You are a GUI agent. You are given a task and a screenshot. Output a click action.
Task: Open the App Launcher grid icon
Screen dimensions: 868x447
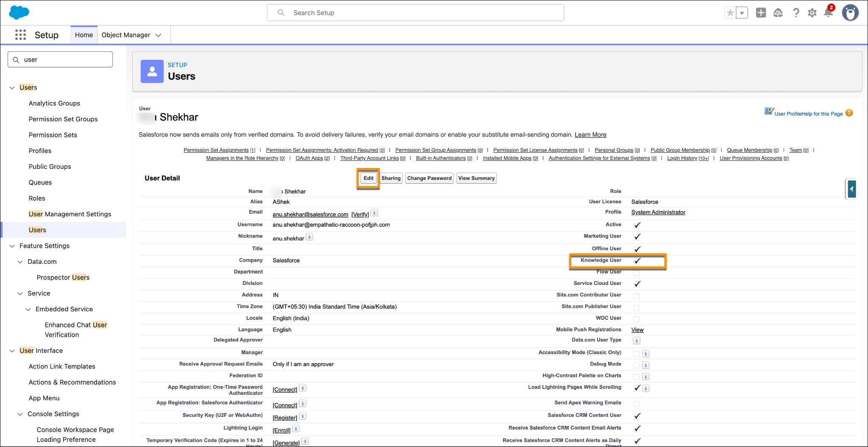[x=20, y=35]
